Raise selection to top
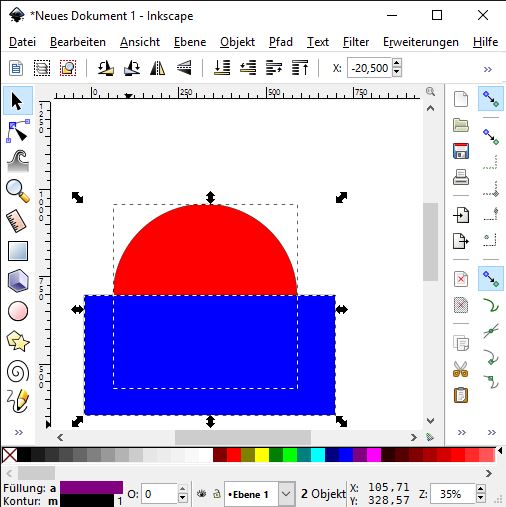Viewport: 506px width, 507px height. (300, 68)
